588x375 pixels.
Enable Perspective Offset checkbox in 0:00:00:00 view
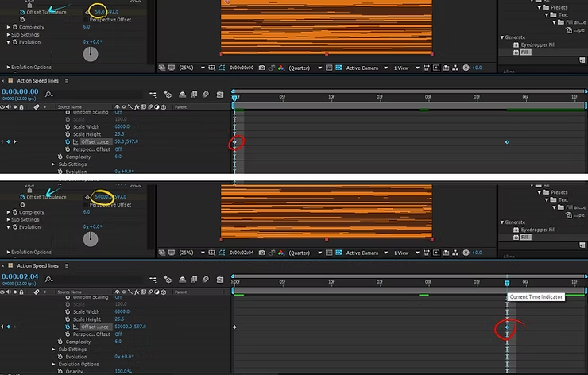pyautogui.click(x=86, y=20)
